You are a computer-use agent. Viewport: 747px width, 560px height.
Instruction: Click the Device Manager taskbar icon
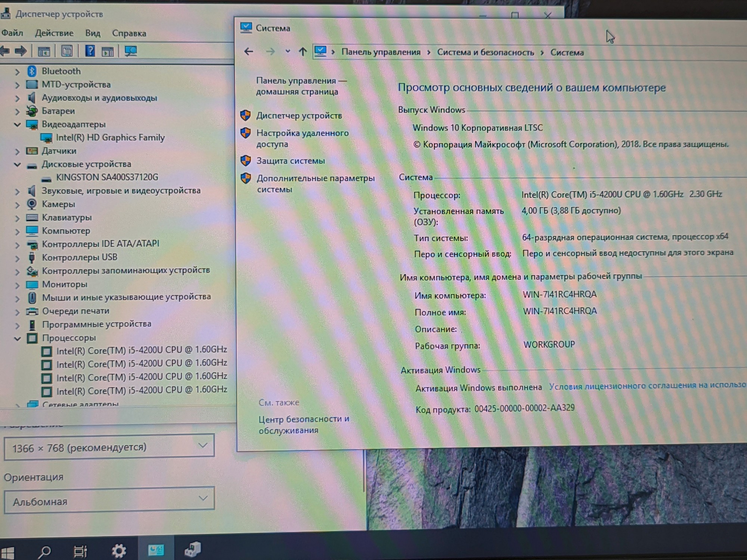click(193, 550)
